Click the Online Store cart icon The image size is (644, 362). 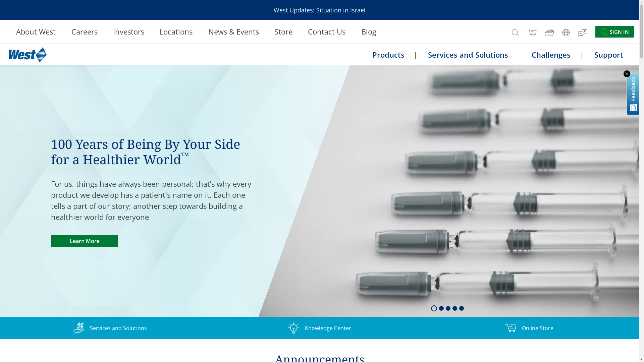511,327
